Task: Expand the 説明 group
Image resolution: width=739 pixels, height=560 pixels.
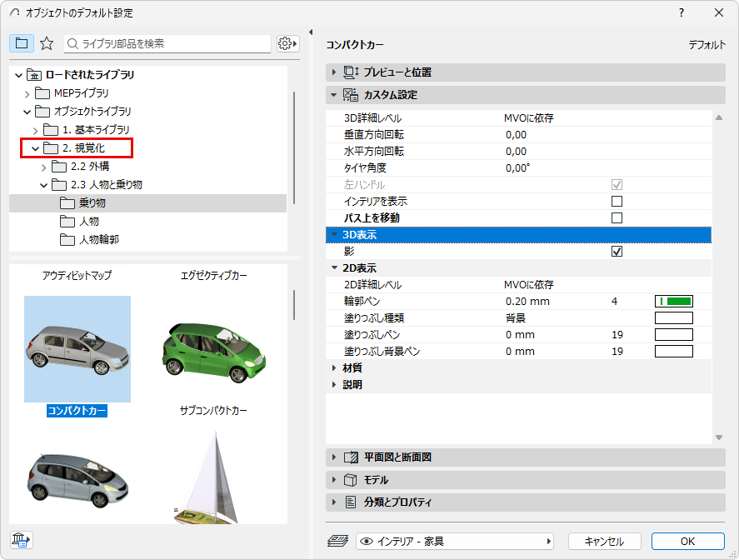Action: (x=334, y=385)
